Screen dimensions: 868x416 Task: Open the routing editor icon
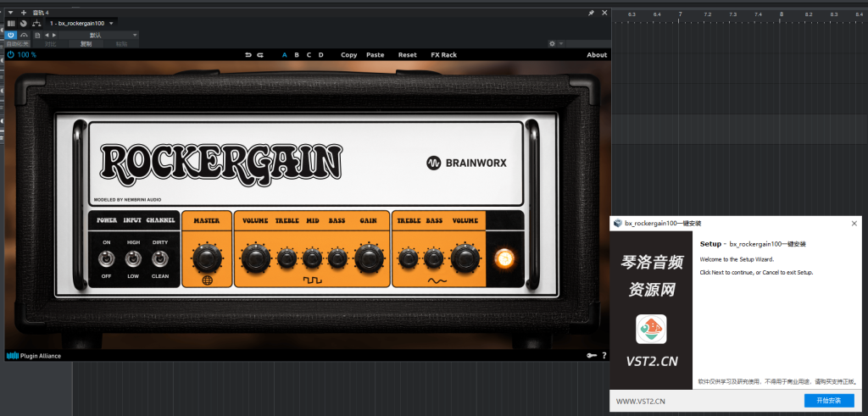tap(36, 23)
